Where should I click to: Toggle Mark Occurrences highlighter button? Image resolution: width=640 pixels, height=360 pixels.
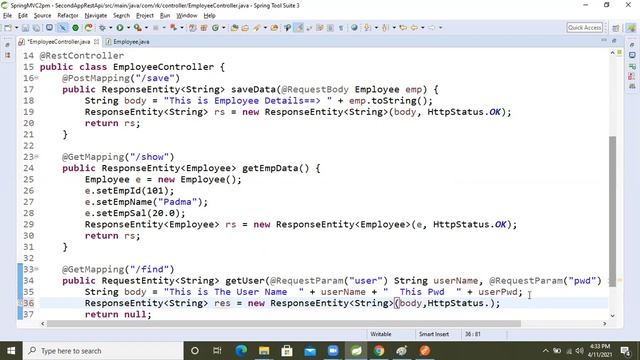299,28
